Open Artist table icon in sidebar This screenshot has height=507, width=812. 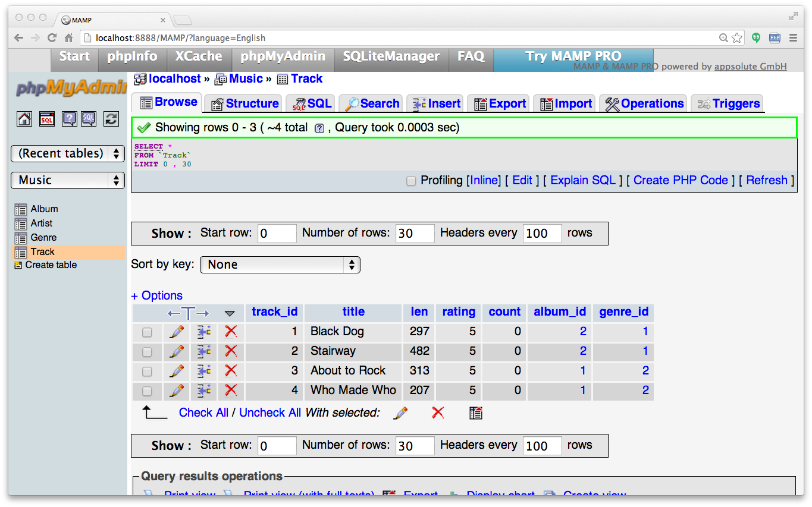[21, 224]
